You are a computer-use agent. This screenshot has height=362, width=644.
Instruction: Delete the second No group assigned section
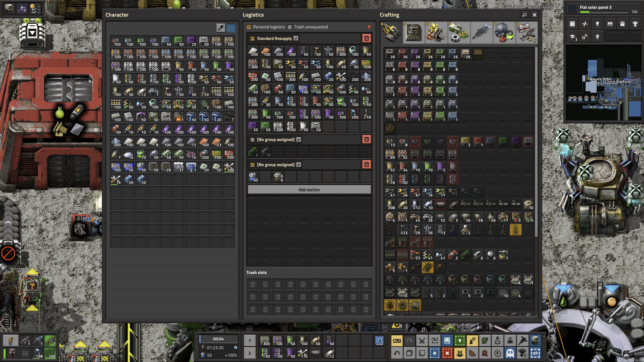coord(367,165)
